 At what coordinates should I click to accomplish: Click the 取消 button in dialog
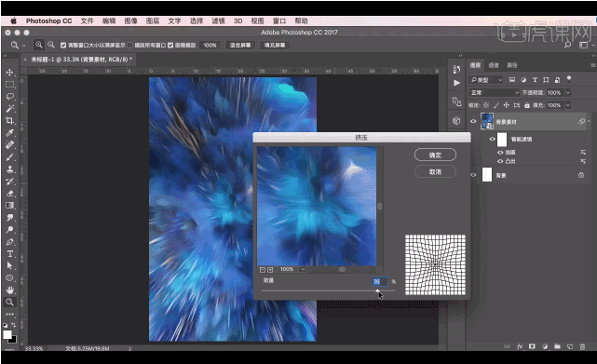(x=435, y=171)
